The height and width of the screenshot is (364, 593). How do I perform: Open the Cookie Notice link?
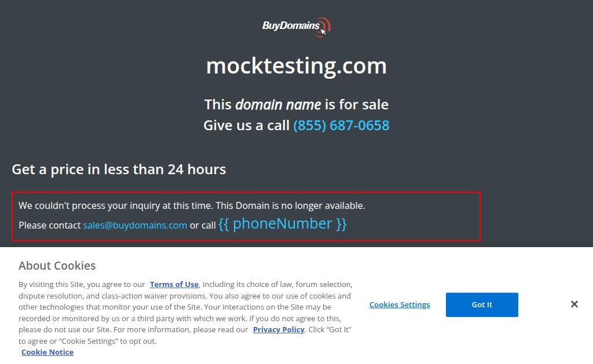47,352
